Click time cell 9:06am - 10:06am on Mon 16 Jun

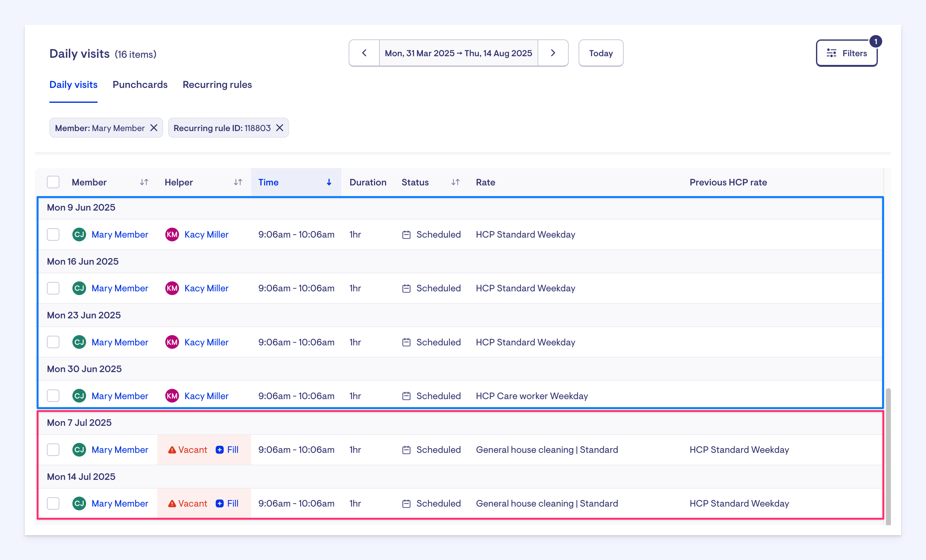(296, 288)
